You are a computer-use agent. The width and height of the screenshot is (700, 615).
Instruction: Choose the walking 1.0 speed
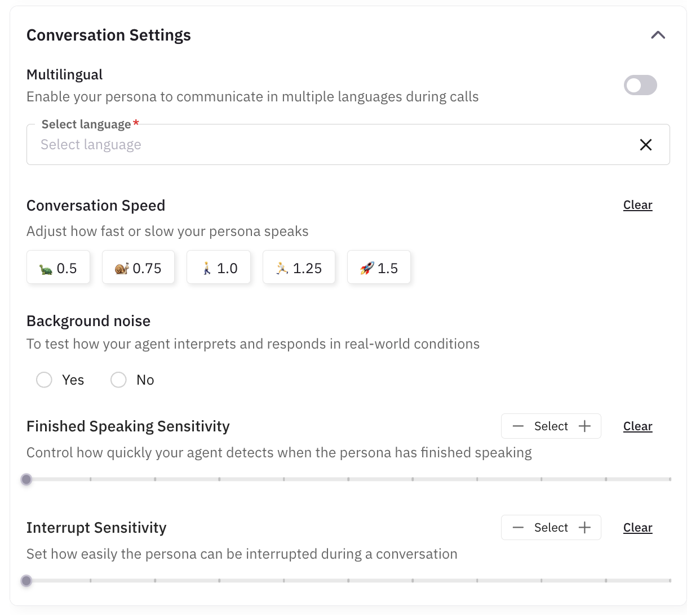[x=219, y=267]
